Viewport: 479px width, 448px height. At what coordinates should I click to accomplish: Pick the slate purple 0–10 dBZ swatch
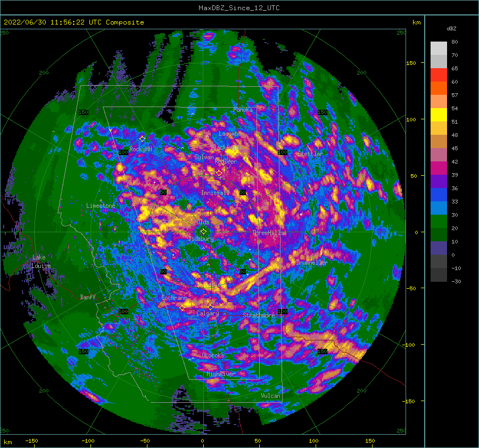pyautogui.click(x=439, y=248)
